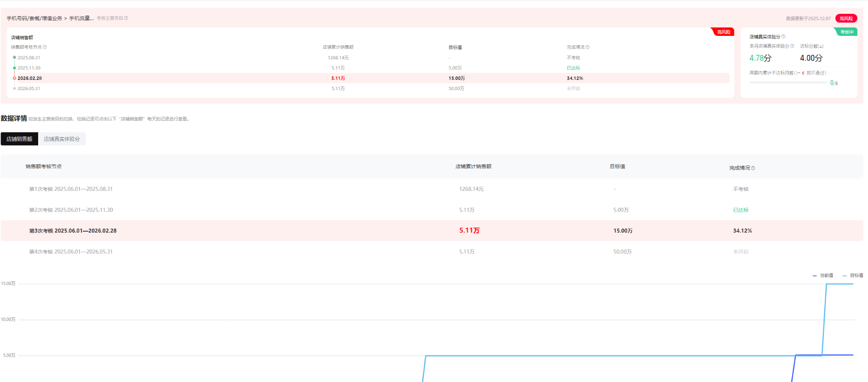Screen dimensions: 868x382
Task: Click the 手机号码/套餐/增值业务 breadcrumb
Action: (34, 18)
